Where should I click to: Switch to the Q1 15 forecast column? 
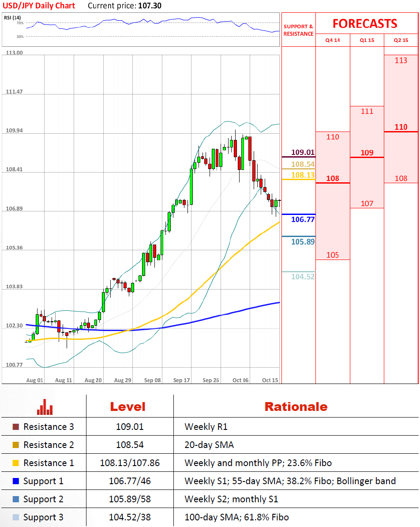[x=367, y=40]
